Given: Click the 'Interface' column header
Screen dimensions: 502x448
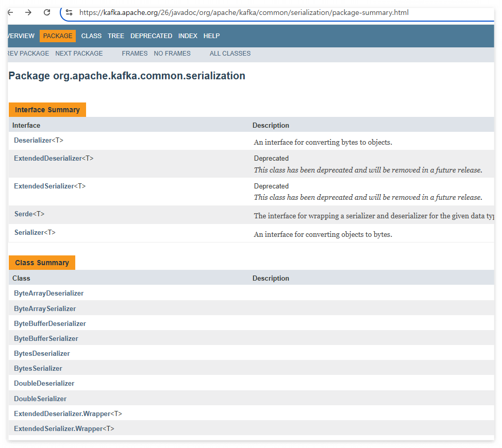Looking at the screenshot, I should [x=26, y=125].
